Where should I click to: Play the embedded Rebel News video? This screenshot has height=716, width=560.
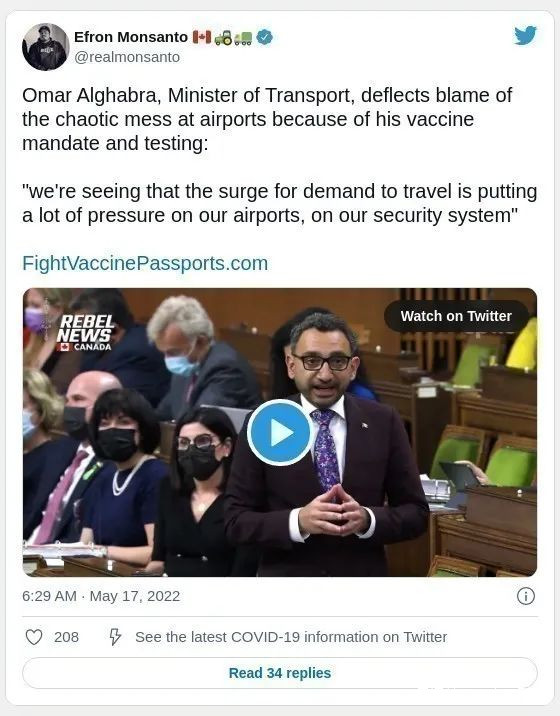(280, 432)
